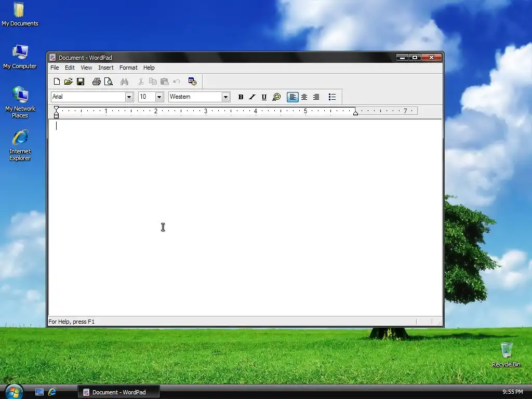The height and width of the screenshot is (399, 532).
Task: Toggle Underline formatting
Action: click(264, 97)
